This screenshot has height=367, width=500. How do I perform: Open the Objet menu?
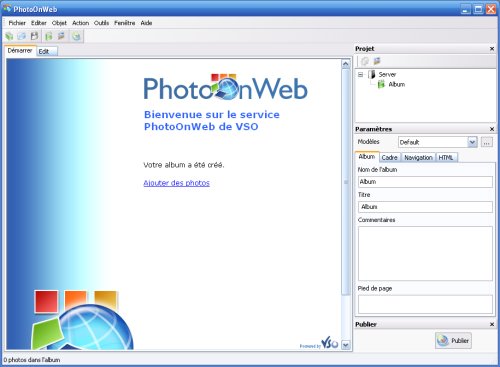59,23
